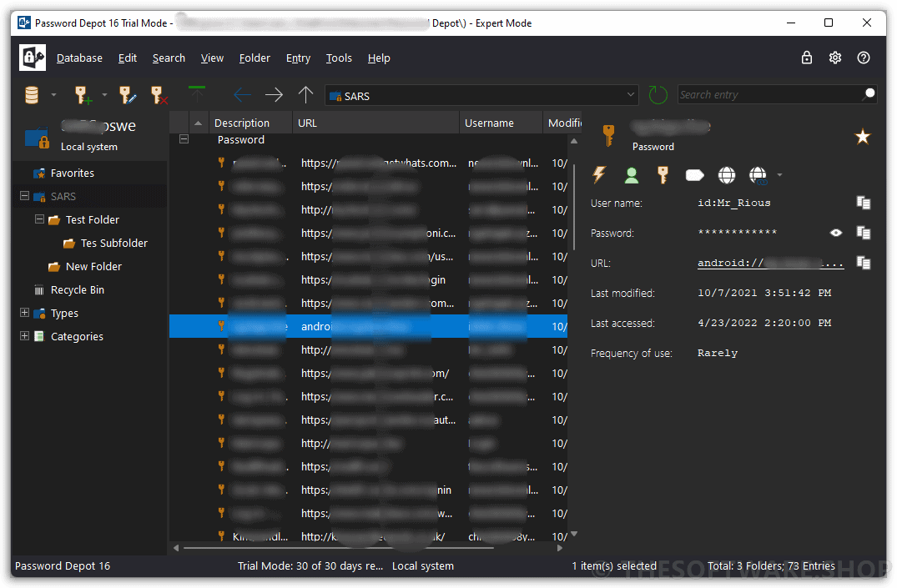897x588 pixels.
Task: Open the Edit menu
Action: (128, 58)
